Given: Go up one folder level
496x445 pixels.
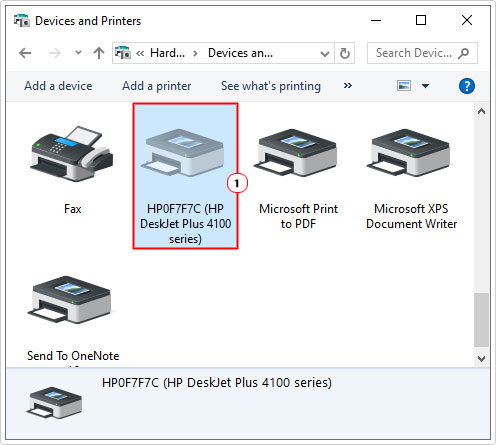Looking at the screenshot, I should (x=99, y=53).
